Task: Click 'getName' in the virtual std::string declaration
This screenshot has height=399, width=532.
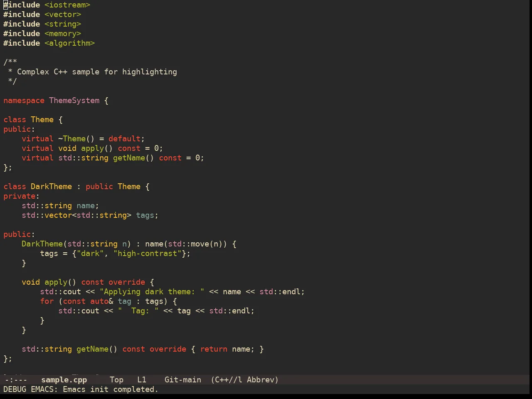Action: (x=129, y=158)
